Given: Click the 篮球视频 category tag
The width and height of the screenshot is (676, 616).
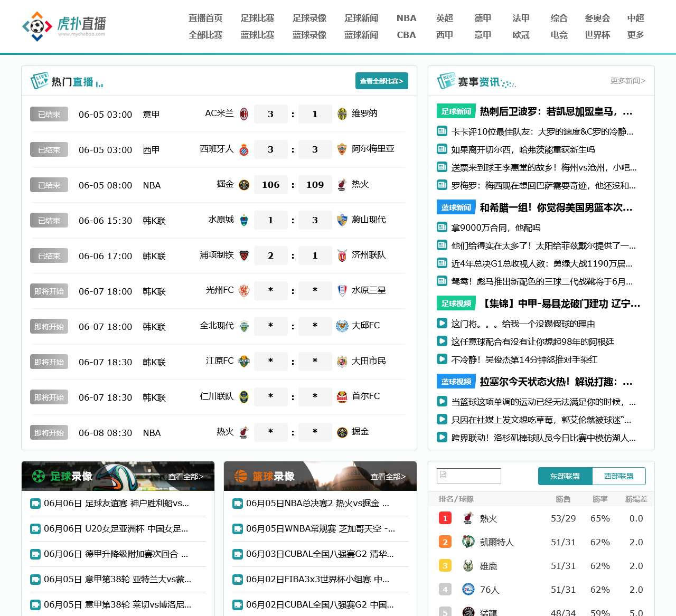Looking at the screenshot, I should pos(456,382).
